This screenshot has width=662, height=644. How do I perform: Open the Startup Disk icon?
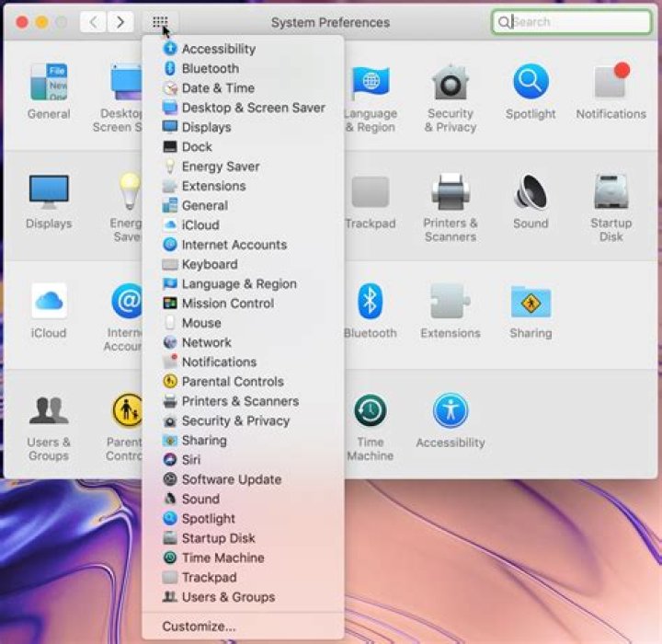[x=611, y=192]
